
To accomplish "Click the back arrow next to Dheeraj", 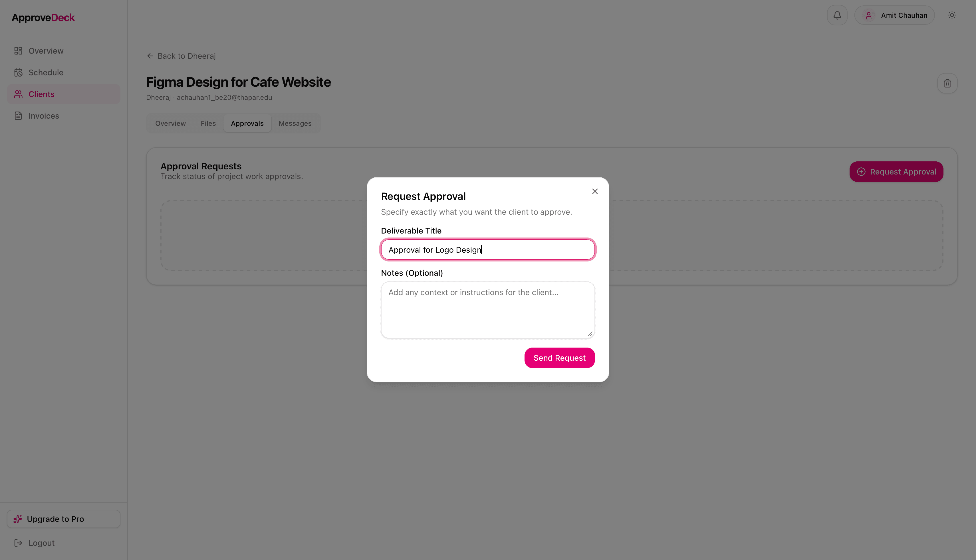I will (150, 56).
